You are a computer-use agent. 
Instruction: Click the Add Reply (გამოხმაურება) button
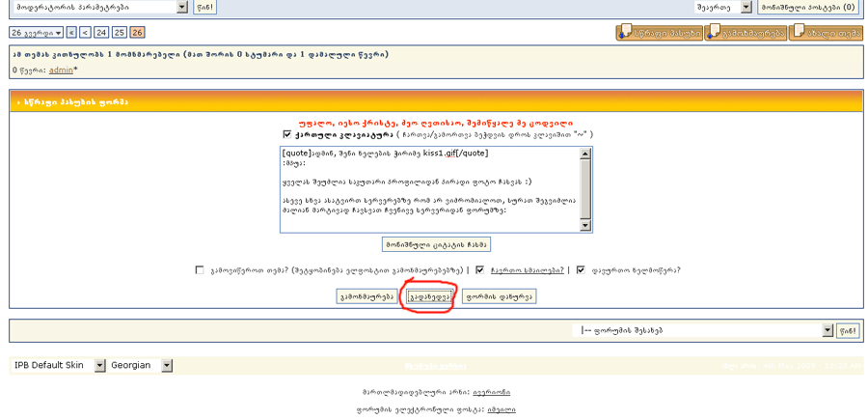click(745, 33)
